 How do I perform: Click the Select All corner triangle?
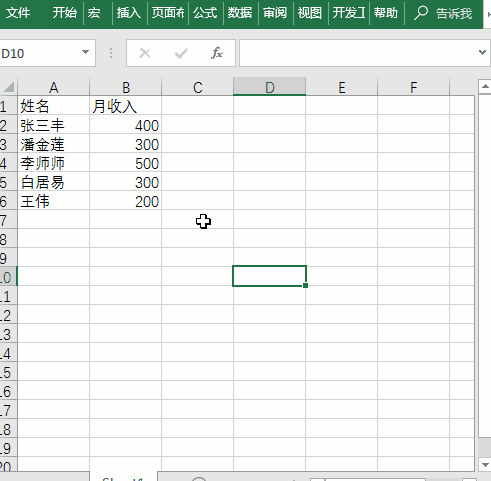(9, 87)
